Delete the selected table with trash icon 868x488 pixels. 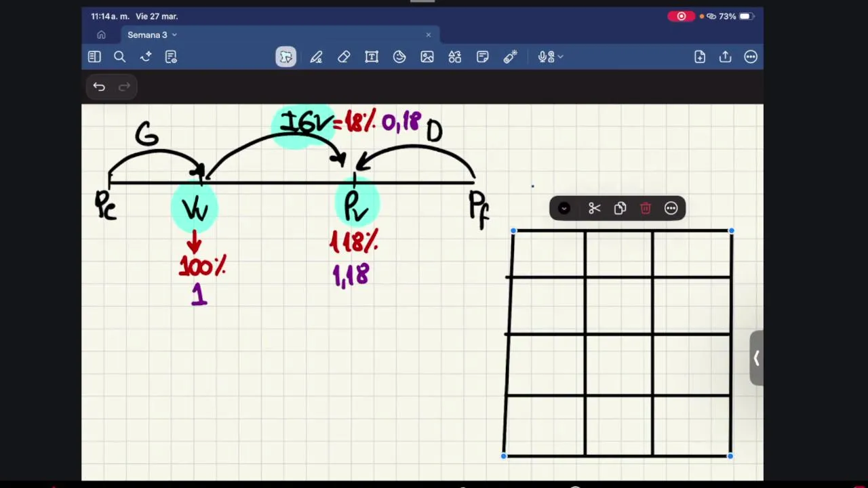(646, 209)
